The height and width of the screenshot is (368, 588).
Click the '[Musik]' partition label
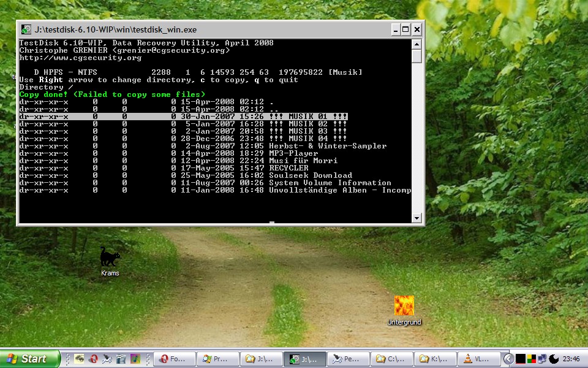[x=345, y=72]
